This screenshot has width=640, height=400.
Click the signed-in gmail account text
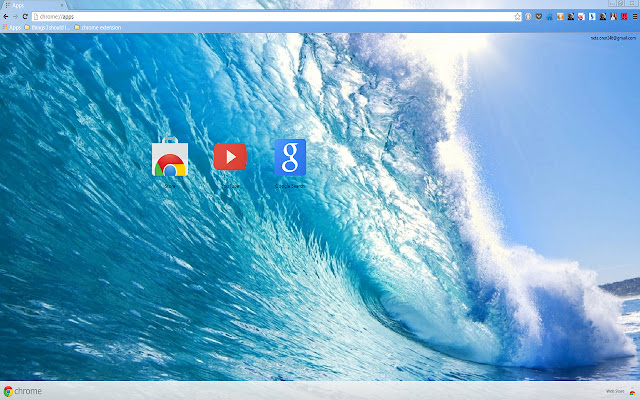(613, 38)
